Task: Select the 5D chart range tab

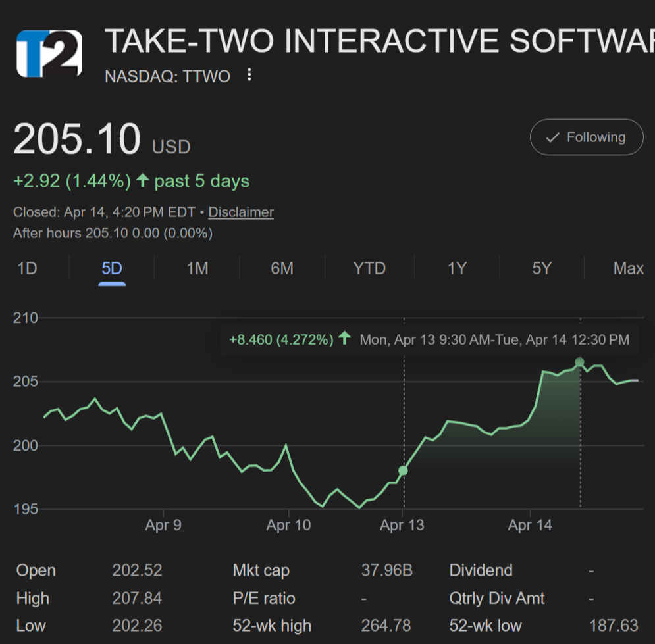Action: tap(112, 268)
